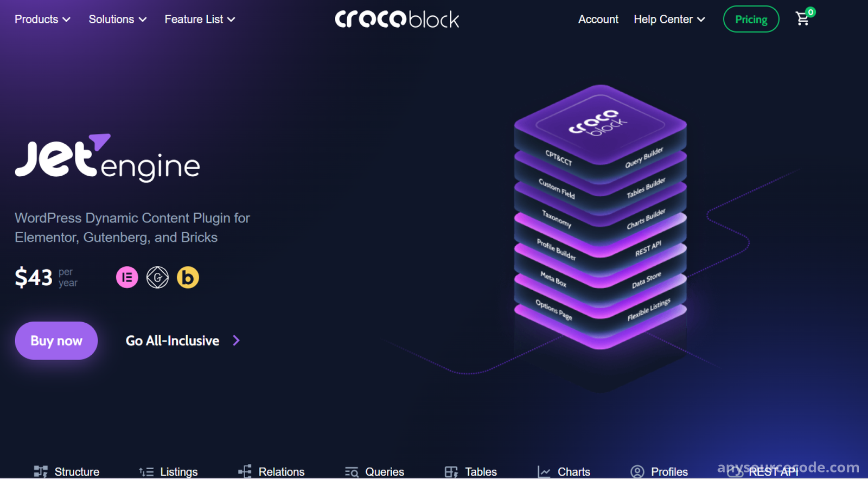Click the Custom Field layer label

pyautogui.click(x=557, y=188)
